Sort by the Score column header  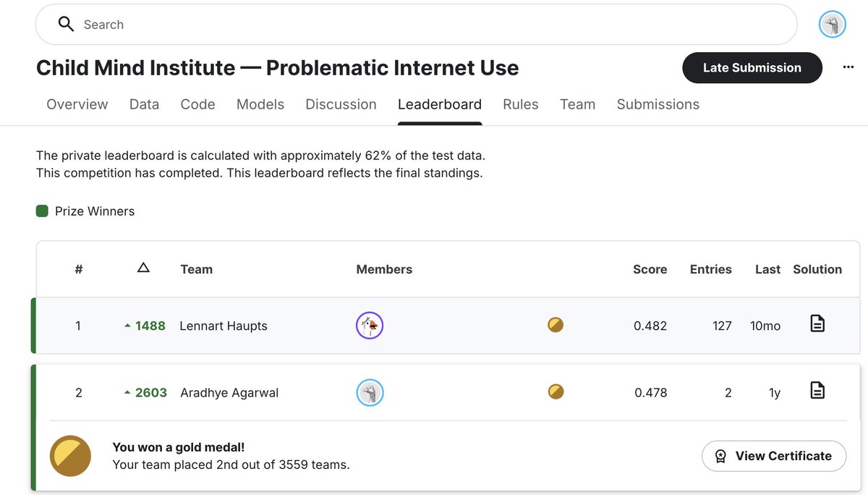click(x=650, y=268)
